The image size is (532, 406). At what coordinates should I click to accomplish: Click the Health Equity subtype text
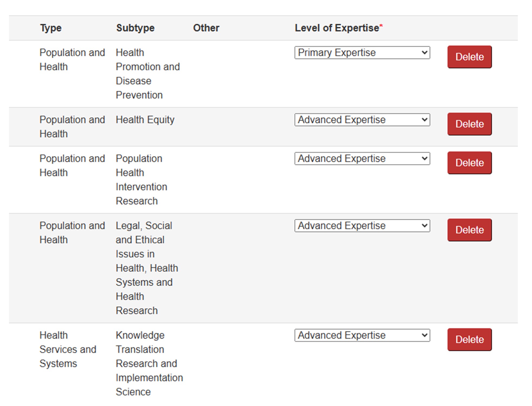coord(145,120)
